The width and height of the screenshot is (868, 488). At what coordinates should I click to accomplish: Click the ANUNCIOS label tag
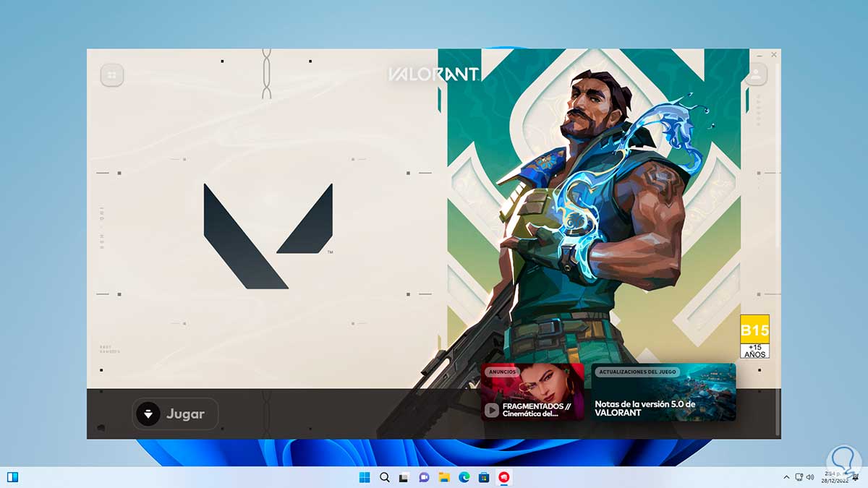pos(503,372)
